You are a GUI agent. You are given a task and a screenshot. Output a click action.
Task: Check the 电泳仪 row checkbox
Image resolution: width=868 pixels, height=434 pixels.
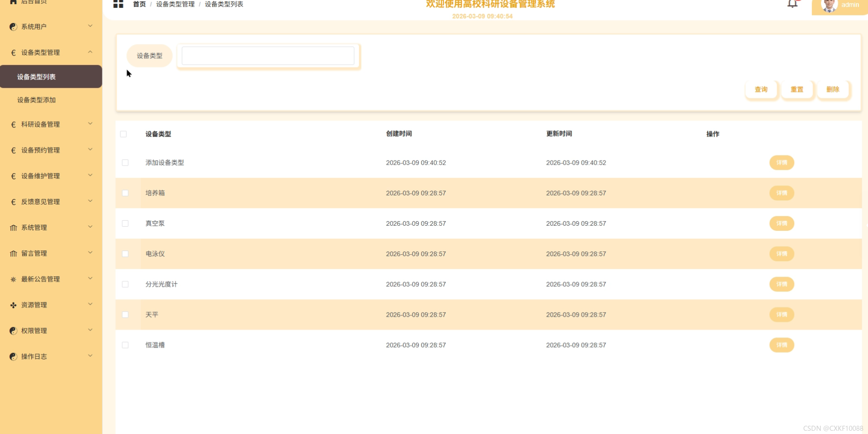pos(125,254)
